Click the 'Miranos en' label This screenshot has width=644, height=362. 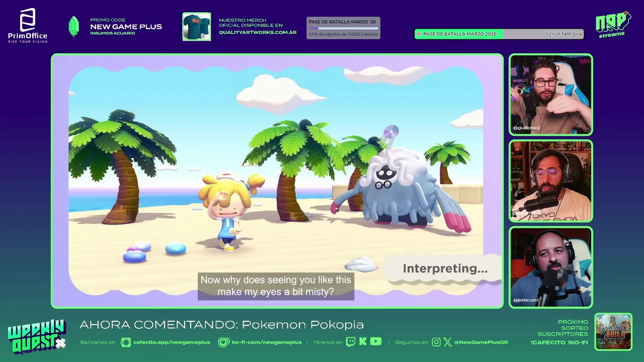pyautogui.click(x=328, y=342)
